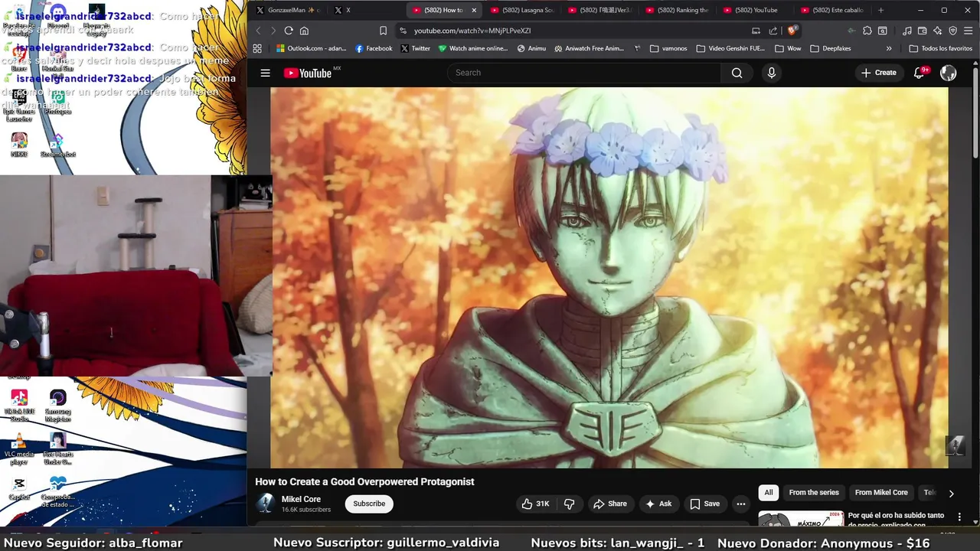Click the YouTube search magnifier button
Screen dimensions: 980x551
pos(737,73)
